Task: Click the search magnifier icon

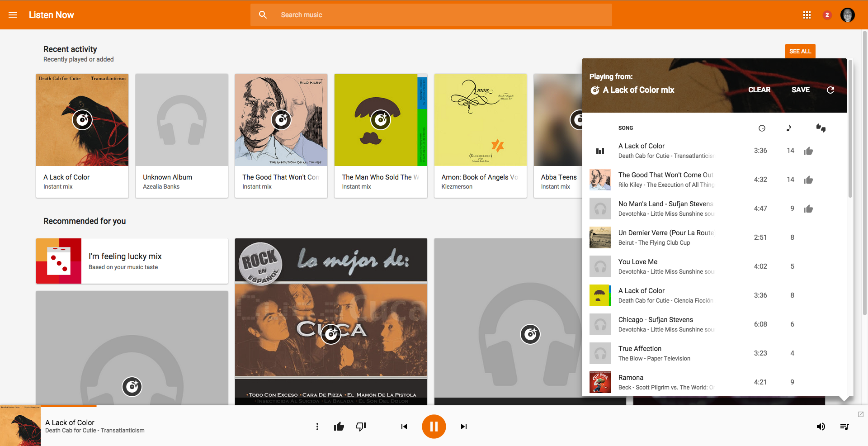Action: [263, 15]
